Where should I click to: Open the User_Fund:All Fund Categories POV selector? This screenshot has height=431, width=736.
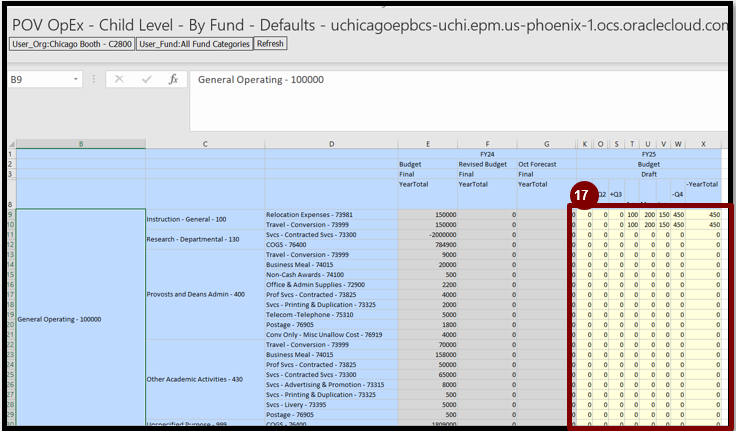coord(194,44)
